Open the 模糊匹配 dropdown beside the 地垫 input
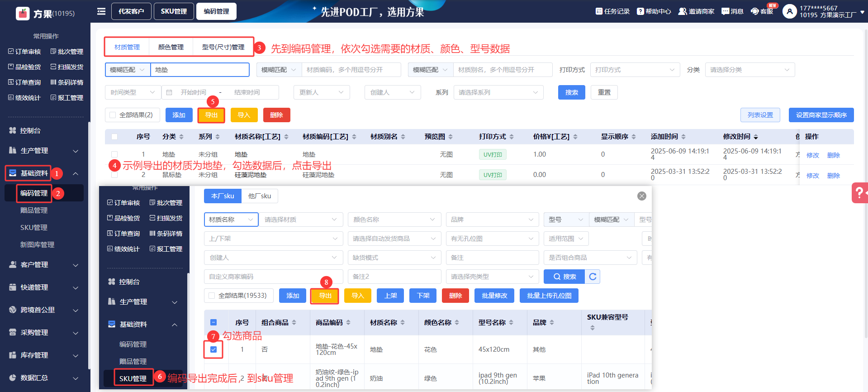The image size is (868, 392). [x=128, y=70]
